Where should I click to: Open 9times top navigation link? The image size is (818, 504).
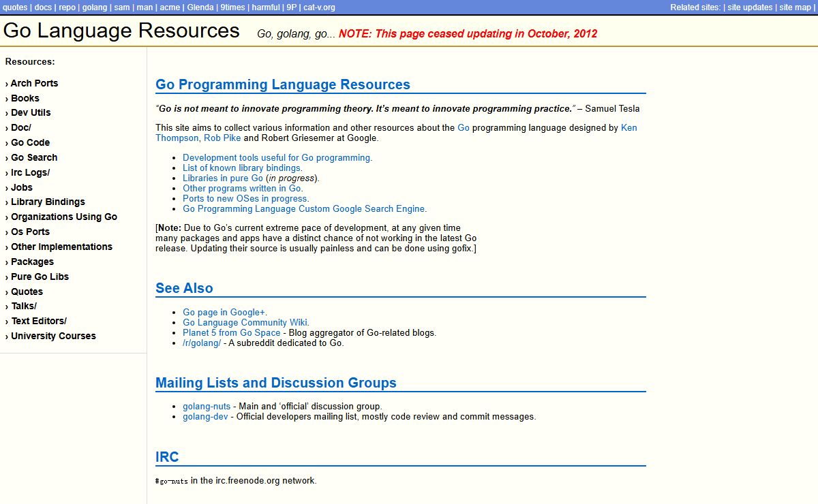[234, 7]
